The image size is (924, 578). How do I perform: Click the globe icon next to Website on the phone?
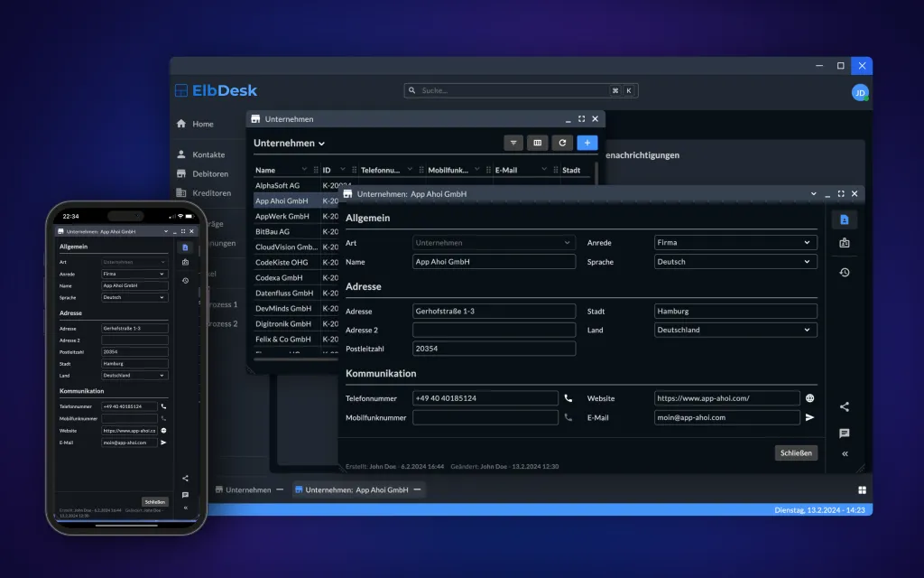point(164,431)
